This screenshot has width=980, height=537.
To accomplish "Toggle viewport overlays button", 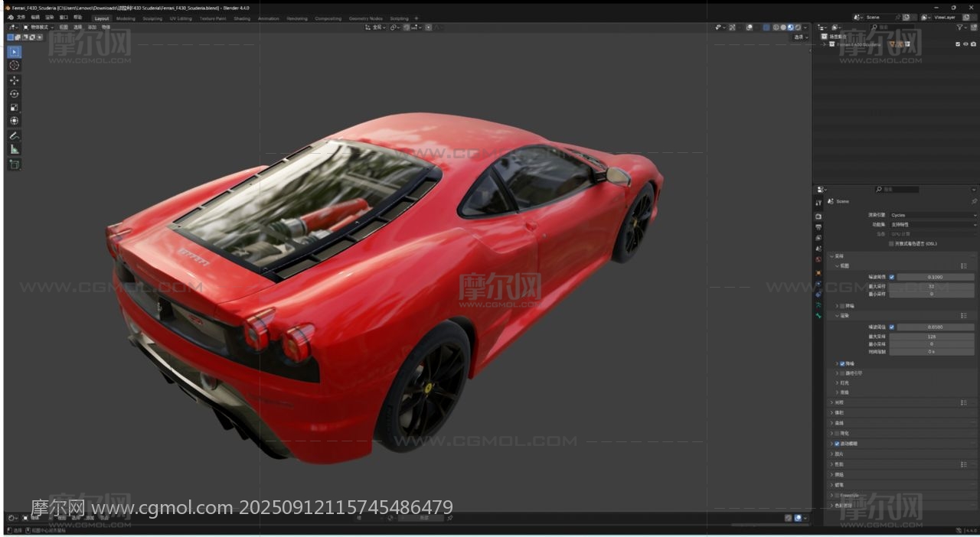I will point(749,28).
